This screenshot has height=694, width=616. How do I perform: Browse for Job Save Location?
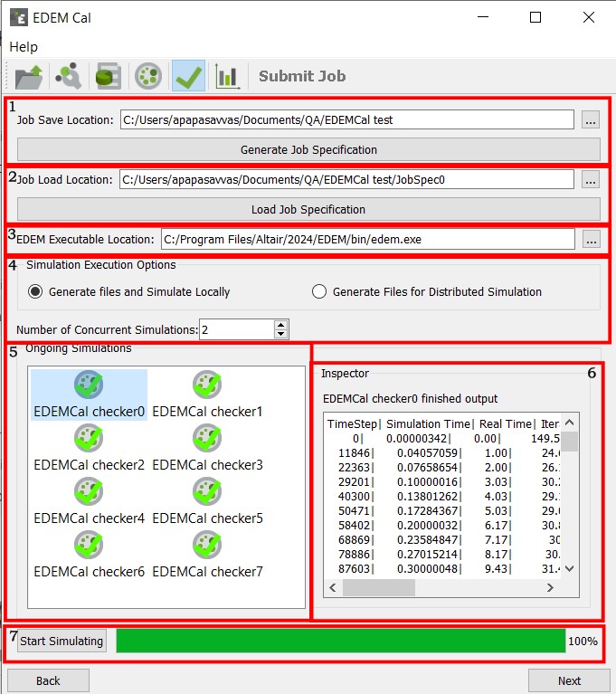591,120
